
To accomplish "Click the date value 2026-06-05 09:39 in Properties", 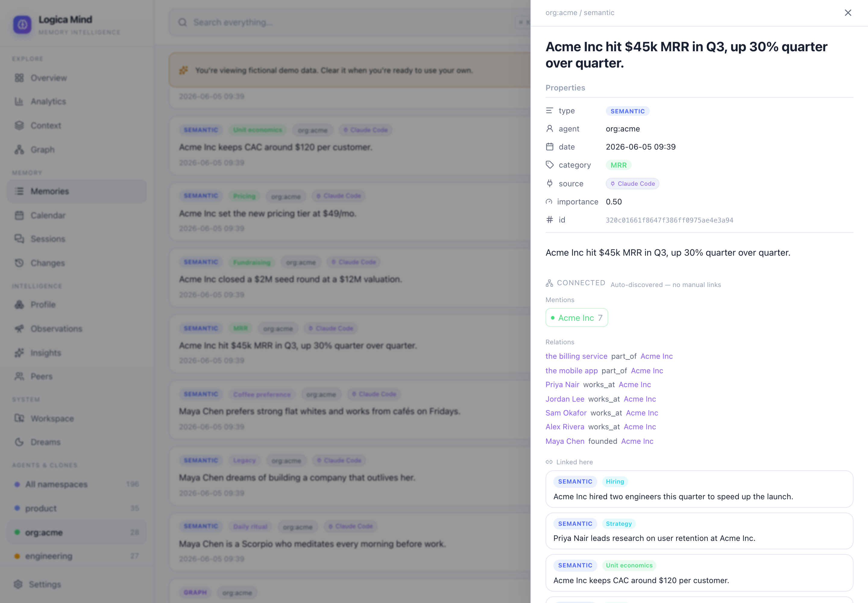I will pyautogui.click(x=641, y=147).
